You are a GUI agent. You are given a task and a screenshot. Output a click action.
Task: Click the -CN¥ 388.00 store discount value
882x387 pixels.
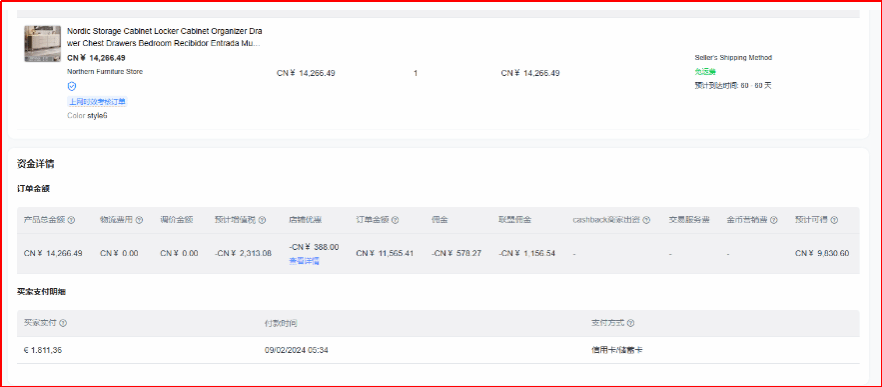pos(314,247)
